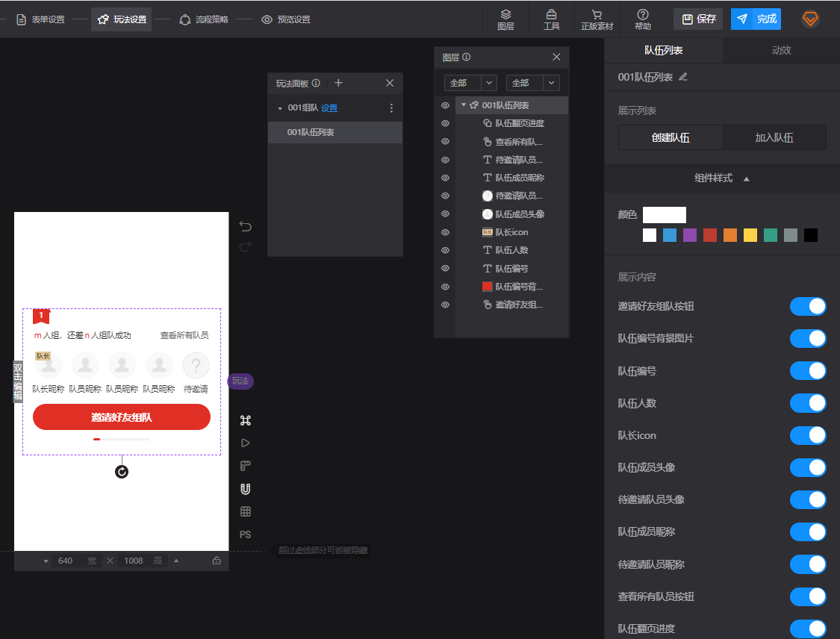Click the command-key shortcut icon
840x639 pixels.
246,420
